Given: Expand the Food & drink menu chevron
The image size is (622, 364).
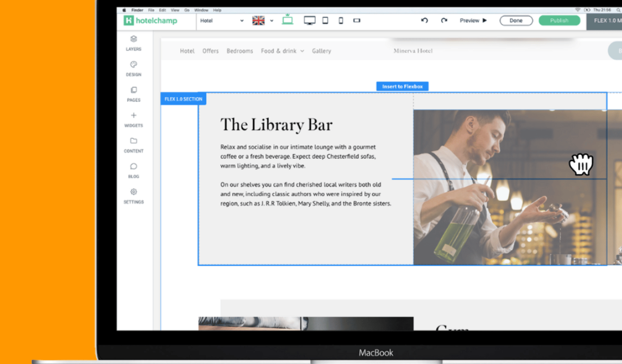Looking at the screenshot, I should click(302, 51).
